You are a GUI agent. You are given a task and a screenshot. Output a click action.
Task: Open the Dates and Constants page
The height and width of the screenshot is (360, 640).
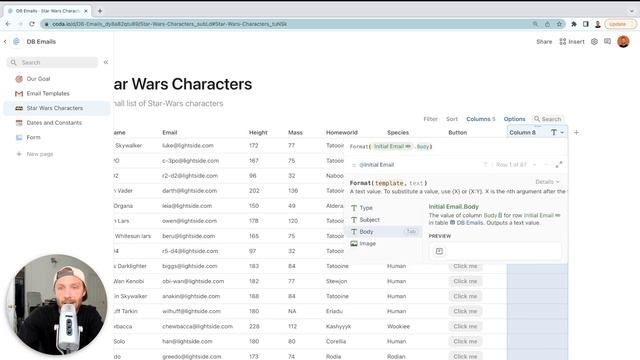54,123
